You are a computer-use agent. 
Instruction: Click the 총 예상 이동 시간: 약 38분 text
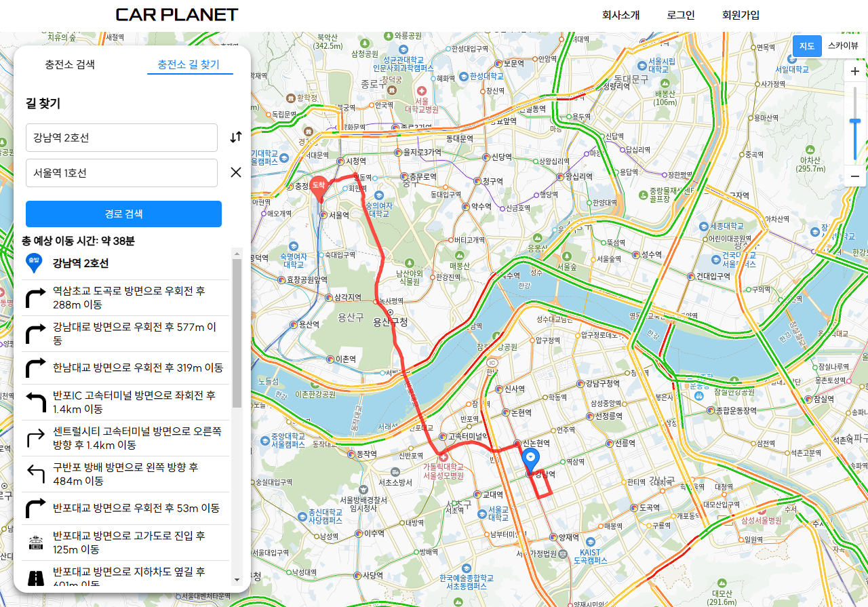tap(78, 241)
